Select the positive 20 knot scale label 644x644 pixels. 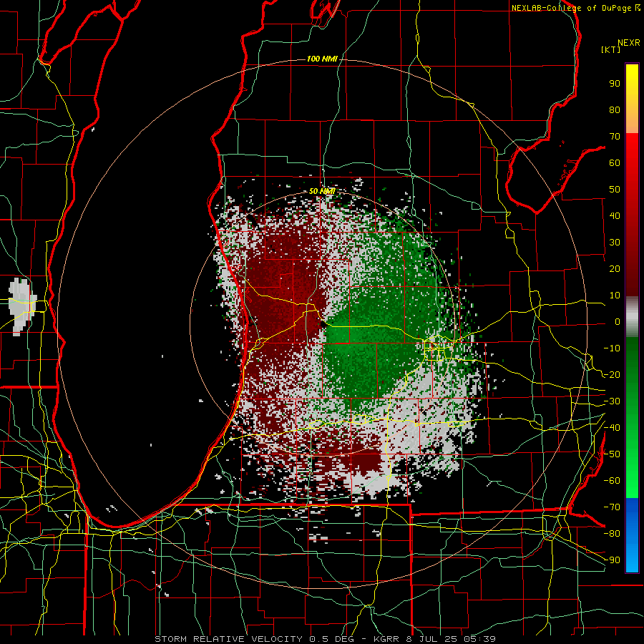pos(615,269)
